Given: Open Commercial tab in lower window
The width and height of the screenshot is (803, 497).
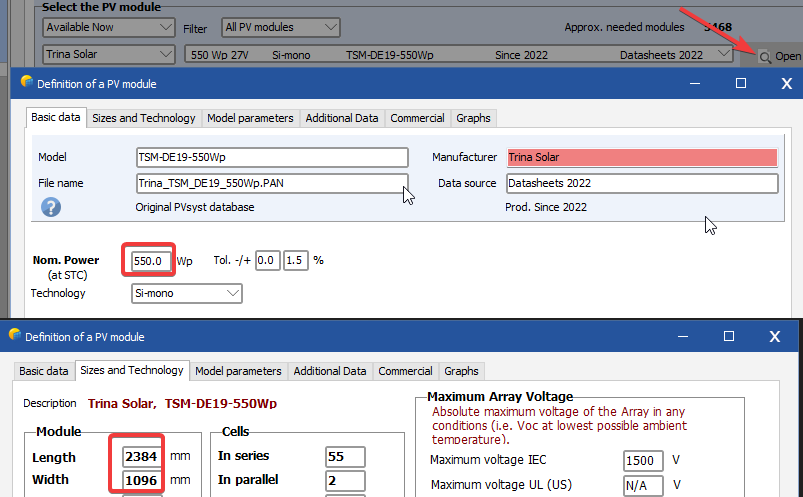Looking at the screenshot, I should pyautogui.click(x=405, y=371).
